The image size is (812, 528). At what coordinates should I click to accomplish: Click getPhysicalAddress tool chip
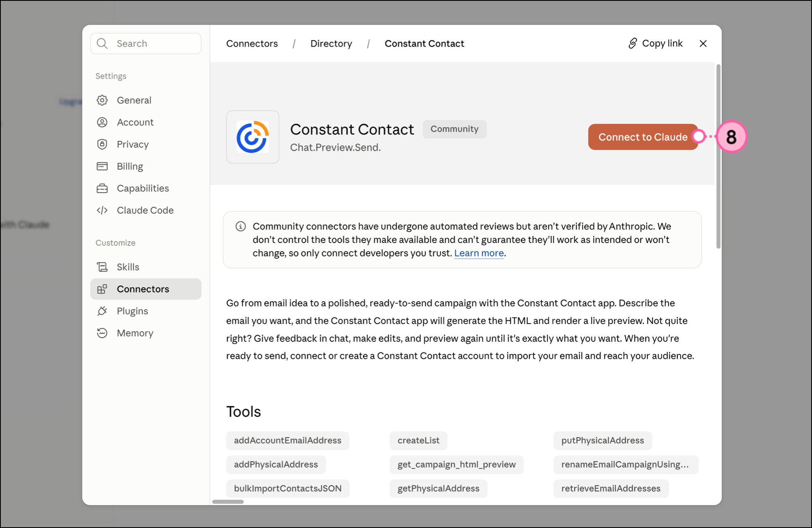438,488
